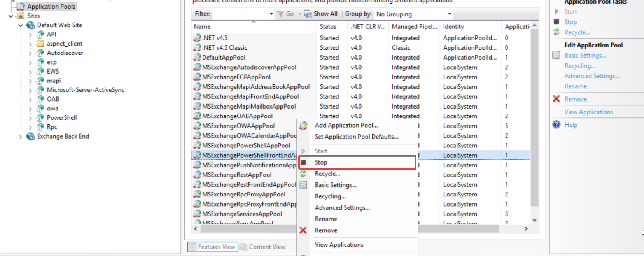The width and height of the screenshot is (644, 256).
Task: Click the green Recycle icon in context menu
Action: click(303, 174)
